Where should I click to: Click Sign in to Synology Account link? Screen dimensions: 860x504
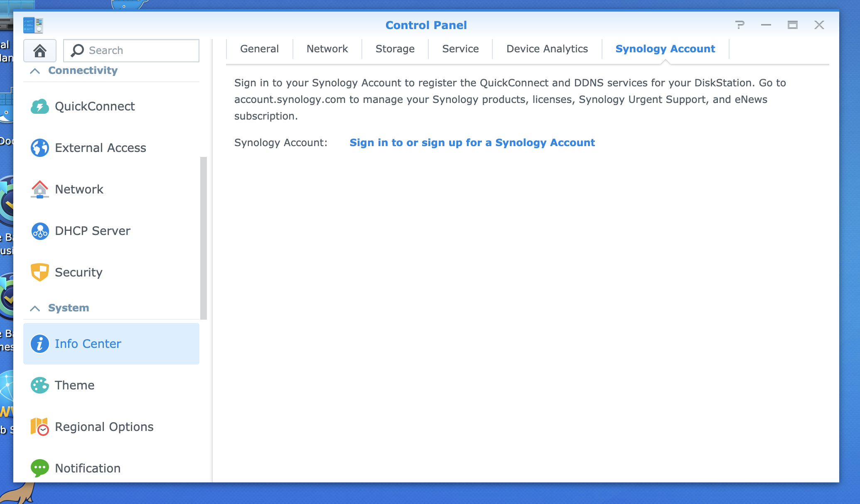click(473, 143)
